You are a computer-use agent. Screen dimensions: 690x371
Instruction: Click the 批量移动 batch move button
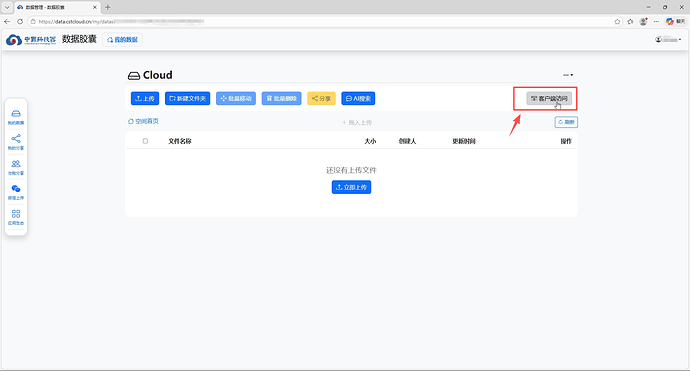tap(236, 99)
